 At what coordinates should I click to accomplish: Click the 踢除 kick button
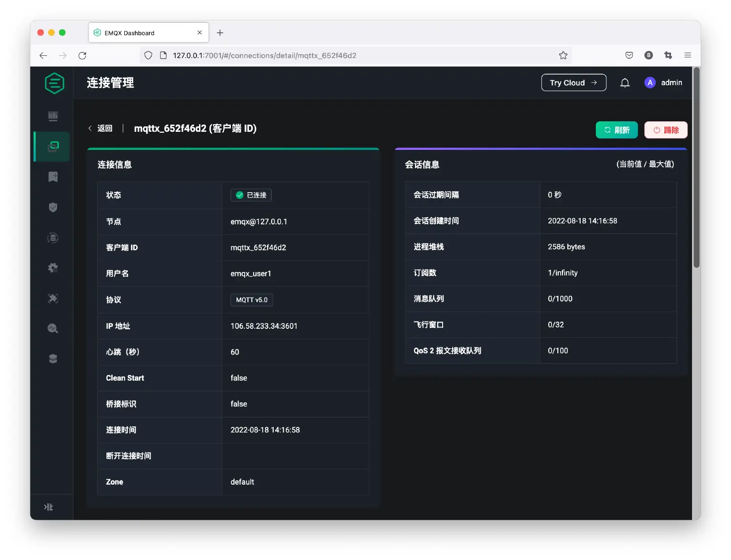pos(666,130)
